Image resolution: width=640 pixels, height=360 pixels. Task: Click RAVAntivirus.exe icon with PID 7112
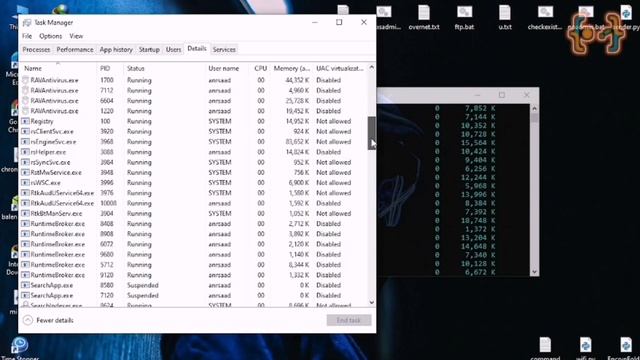tap(25, 90)
